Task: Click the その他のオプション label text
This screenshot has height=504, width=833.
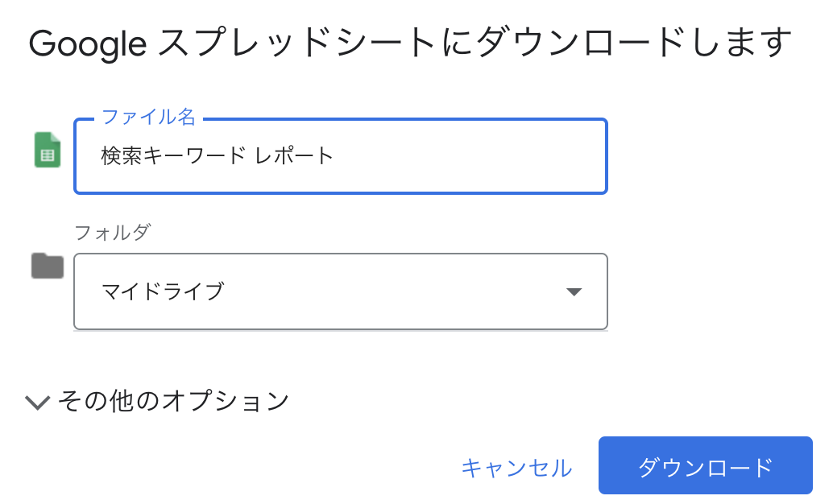Action: (x=173, y=401)
